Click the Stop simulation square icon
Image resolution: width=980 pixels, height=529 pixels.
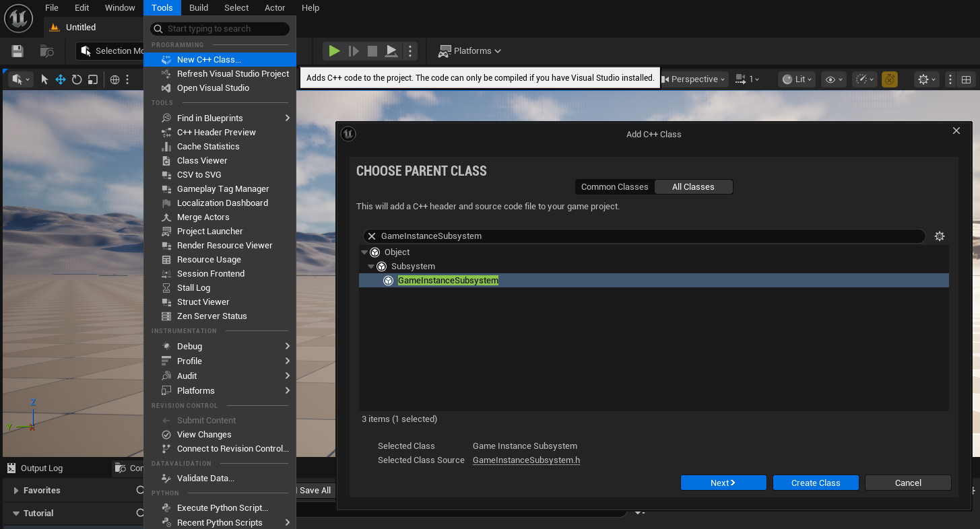click(372, 51)
